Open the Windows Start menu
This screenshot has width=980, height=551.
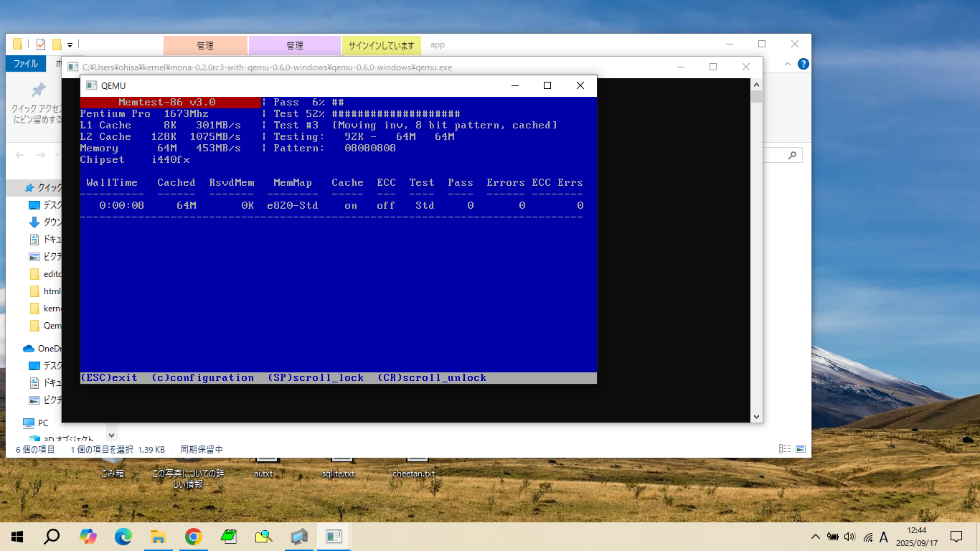tap(17, 537)
